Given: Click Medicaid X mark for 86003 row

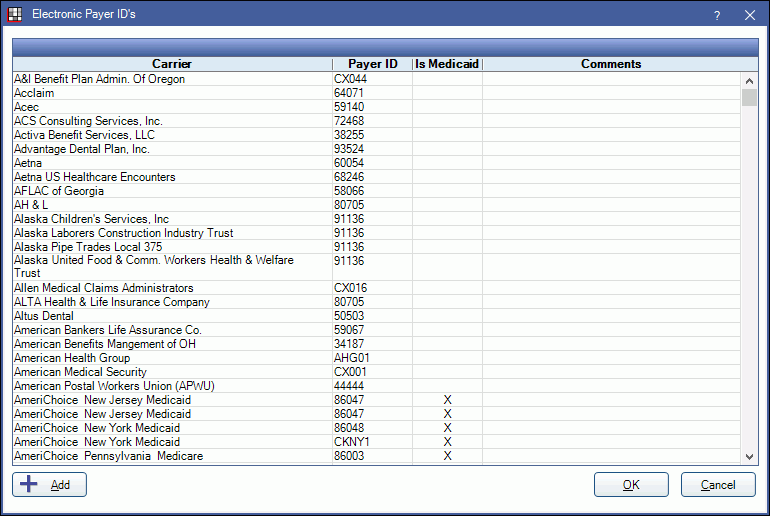Looking at the screenshot, I should click(x=447, y=456).
